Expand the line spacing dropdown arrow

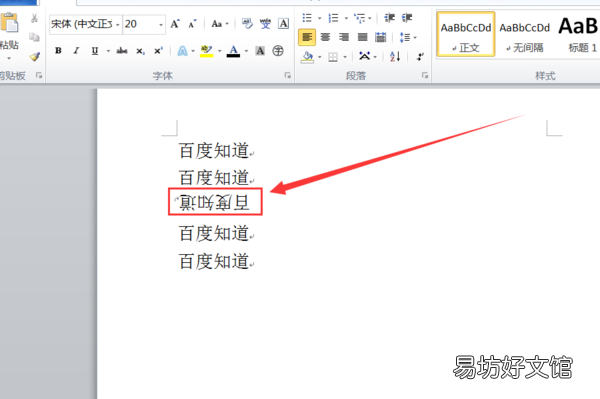tap(415, 37)
